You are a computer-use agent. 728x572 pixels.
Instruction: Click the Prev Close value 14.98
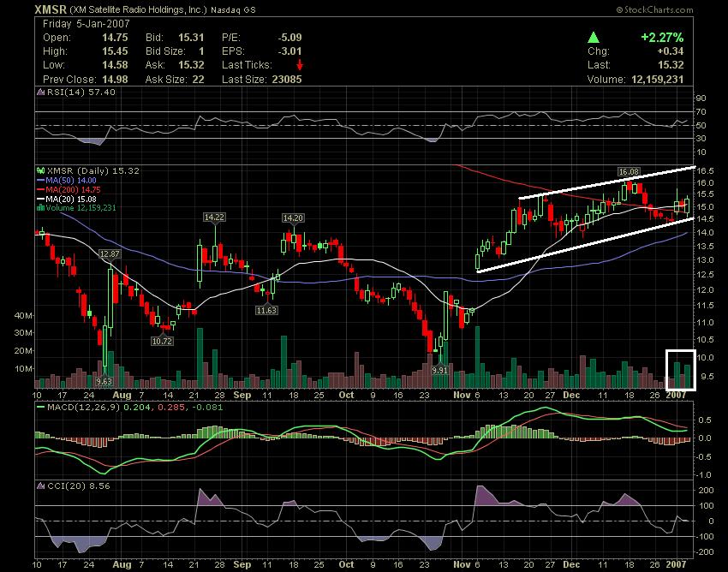click(115, 80)
